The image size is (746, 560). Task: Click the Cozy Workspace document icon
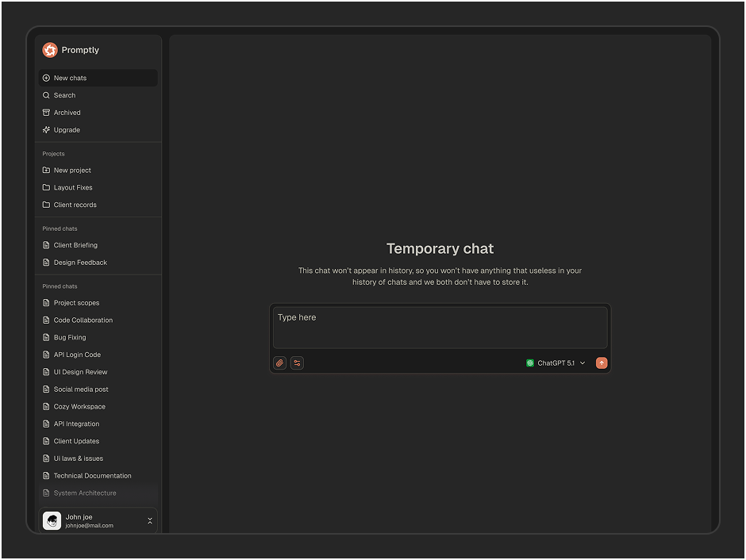[46, 406]
